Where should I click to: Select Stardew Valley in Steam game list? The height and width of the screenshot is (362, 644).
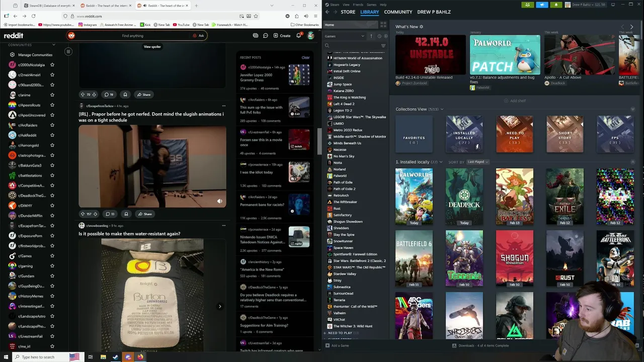click(x=345, y=274)
